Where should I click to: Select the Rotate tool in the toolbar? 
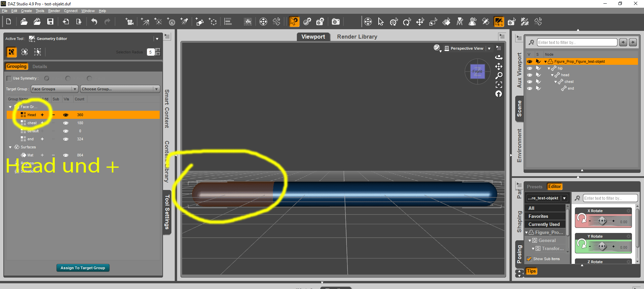407,22
